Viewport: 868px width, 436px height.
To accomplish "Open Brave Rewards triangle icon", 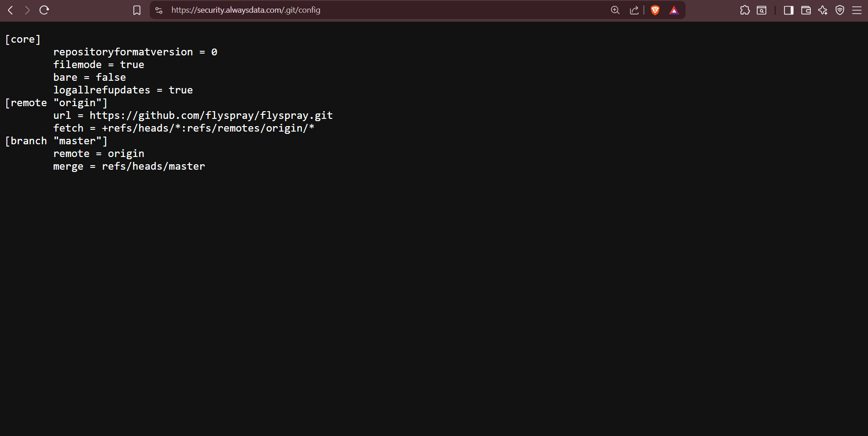I will coord(674,10).
